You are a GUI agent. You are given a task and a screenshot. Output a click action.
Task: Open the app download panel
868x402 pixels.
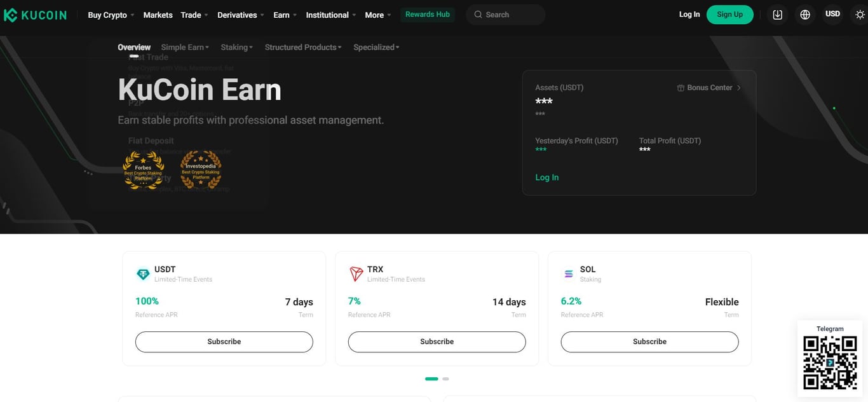[777, 14]
